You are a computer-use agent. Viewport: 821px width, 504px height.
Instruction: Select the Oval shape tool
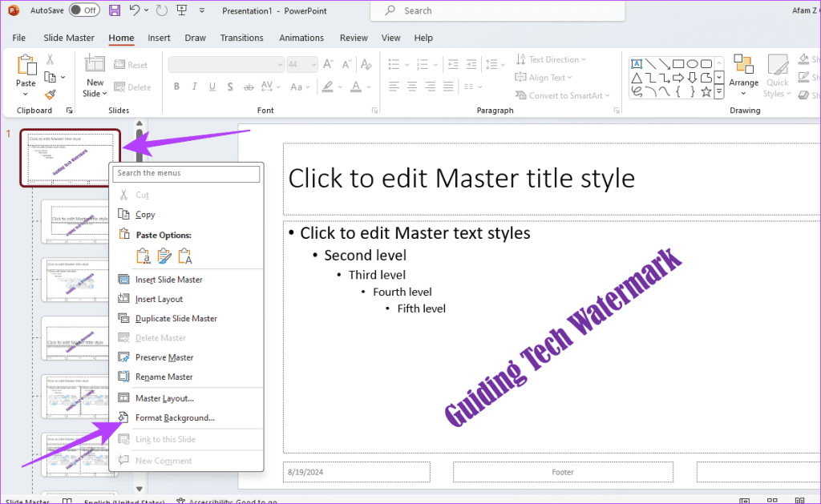point(694,64)
